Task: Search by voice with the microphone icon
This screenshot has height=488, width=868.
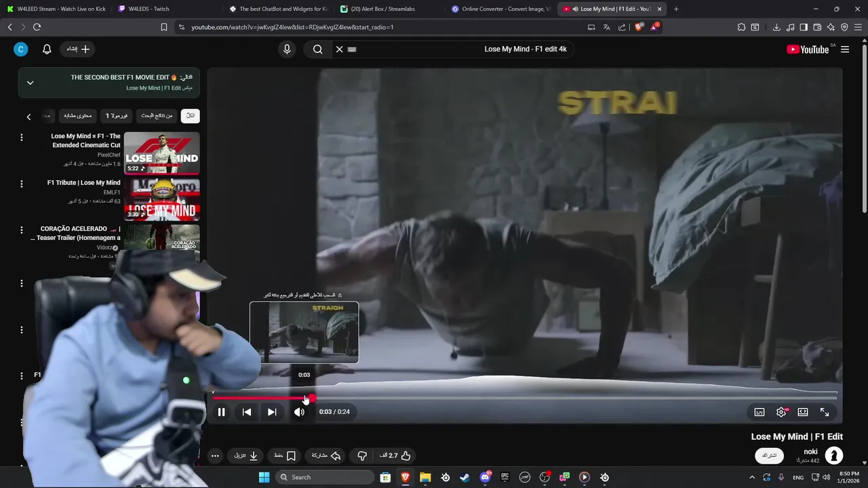Action: coord(287,49)
